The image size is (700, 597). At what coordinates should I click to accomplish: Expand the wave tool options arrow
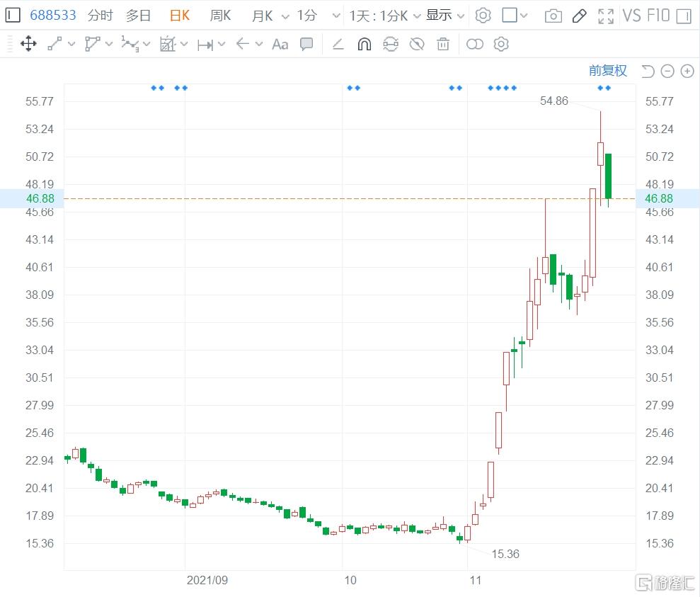click(x=147, y=44)
